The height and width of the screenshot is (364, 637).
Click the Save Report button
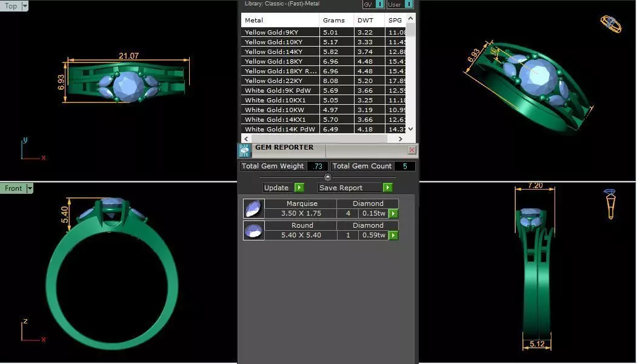click(350, 188)
